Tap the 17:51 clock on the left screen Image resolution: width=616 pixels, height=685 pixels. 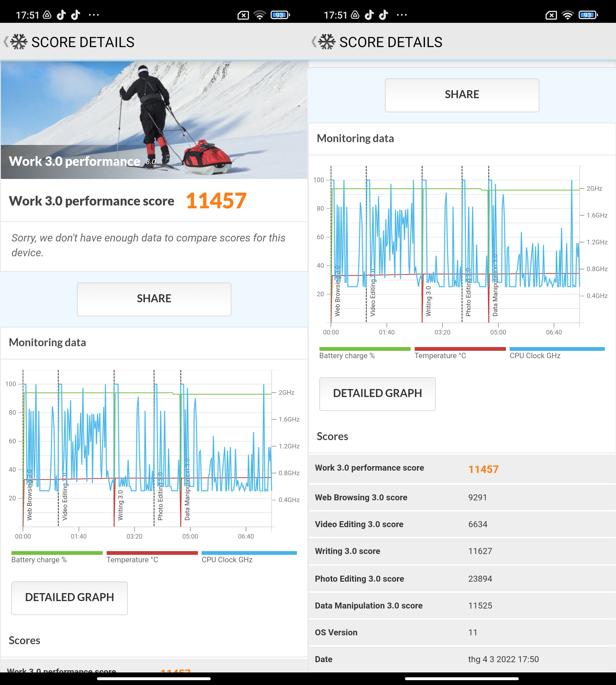pyautogui.click(x=28, y=15)
